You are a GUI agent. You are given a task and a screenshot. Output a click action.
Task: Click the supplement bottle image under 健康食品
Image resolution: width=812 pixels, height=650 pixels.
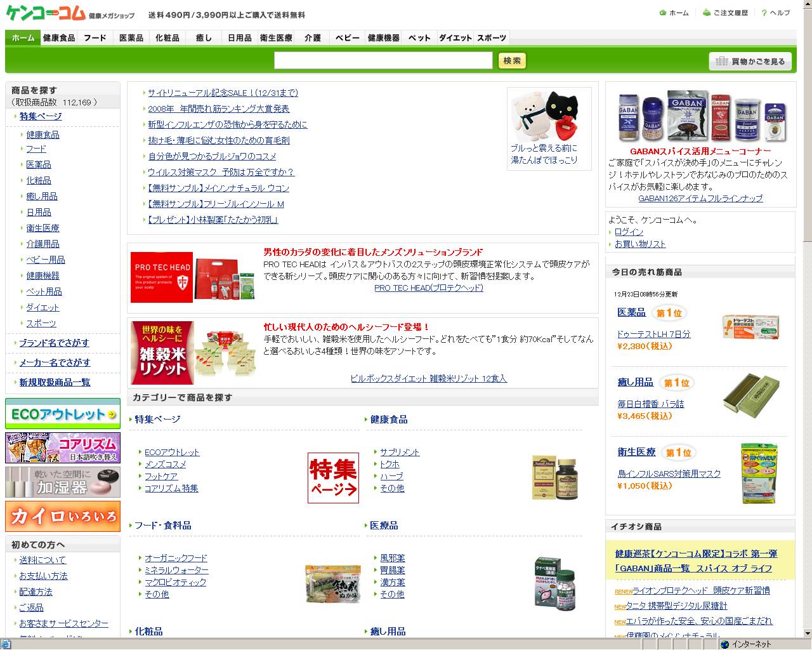click(x=555, y=477)
